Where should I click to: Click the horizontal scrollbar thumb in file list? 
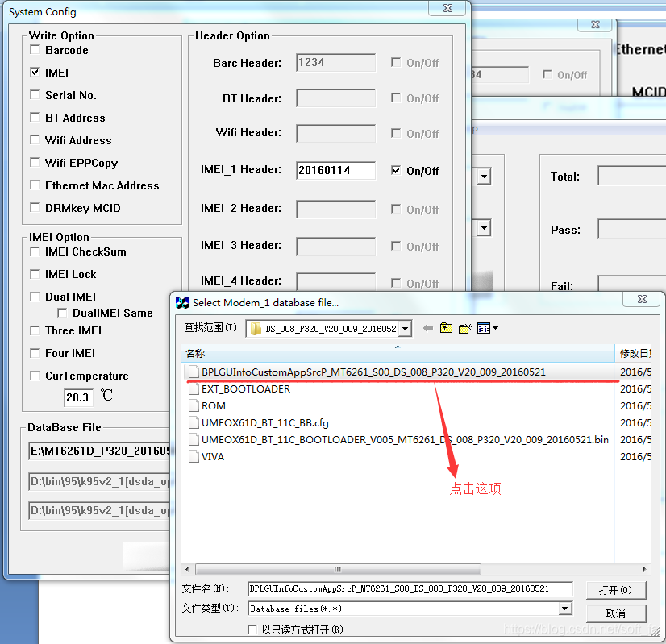338,569
